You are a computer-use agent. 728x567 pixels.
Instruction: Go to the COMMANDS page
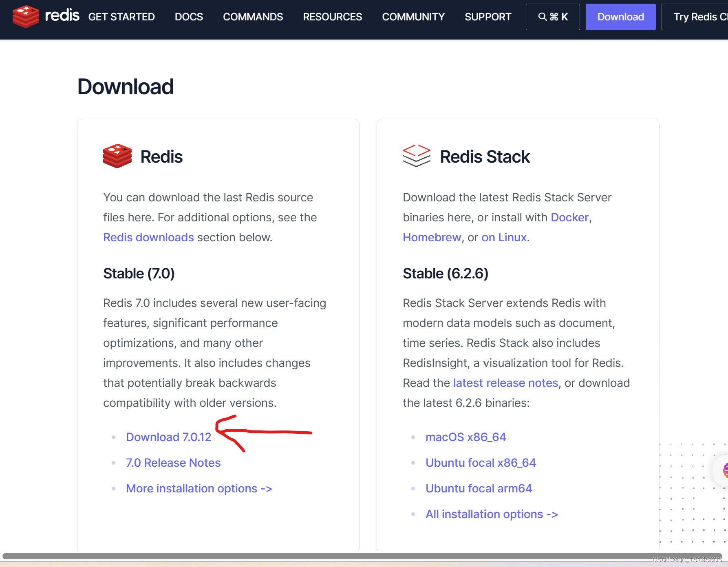tap(253, 17)
